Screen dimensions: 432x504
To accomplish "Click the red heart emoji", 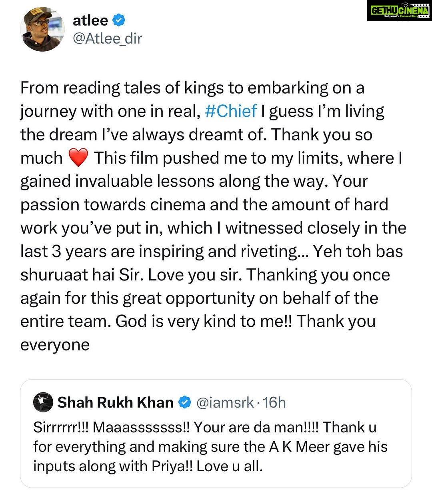I will (x=78, y=158).
